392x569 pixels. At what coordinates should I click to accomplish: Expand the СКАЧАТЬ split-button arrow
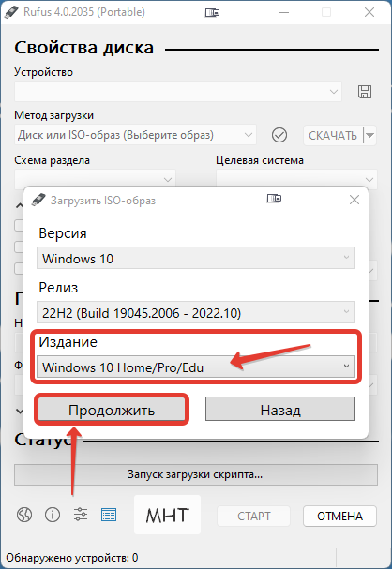(369, 135)
